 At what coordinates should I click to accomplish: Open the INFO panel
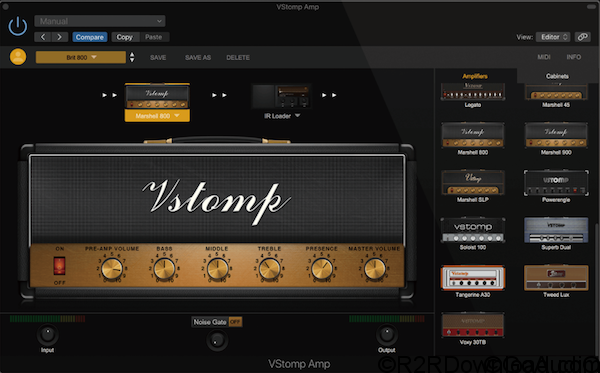[x=574, y=57]
